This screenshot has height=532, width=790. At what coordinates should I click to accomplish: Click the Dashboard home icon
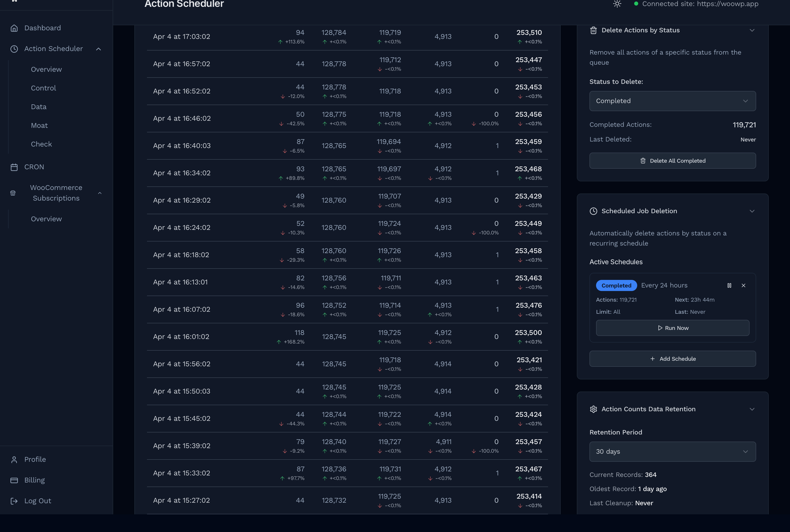click(x=14, y=28)
